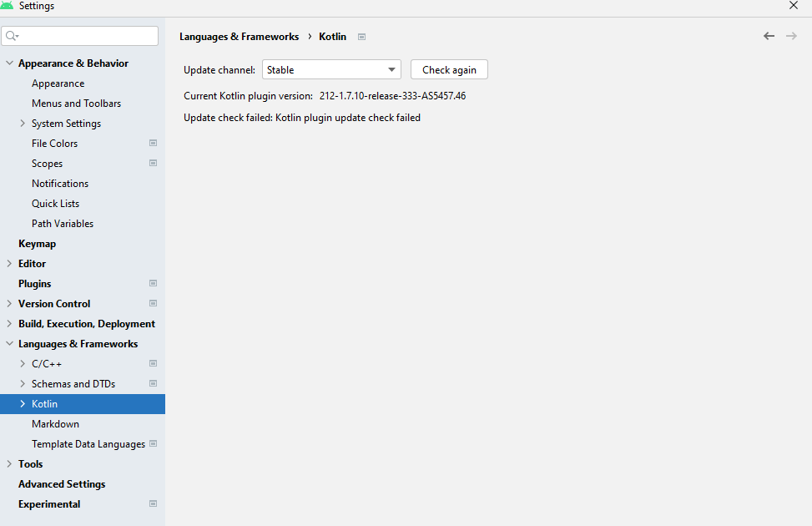
Task: Open the Update channel dropdown
Action: click(331, 69)
